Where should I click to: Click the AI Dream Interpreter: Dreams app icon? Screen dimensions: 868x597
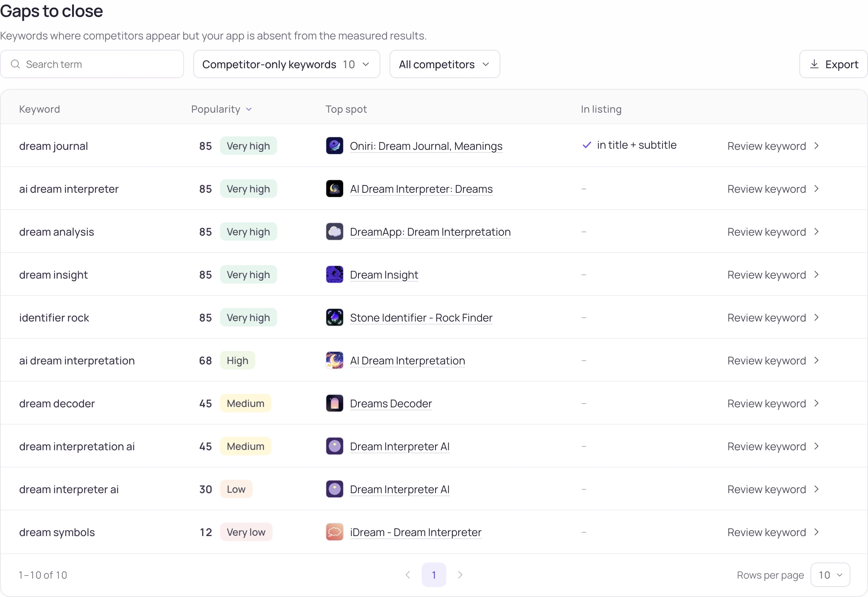334,189
